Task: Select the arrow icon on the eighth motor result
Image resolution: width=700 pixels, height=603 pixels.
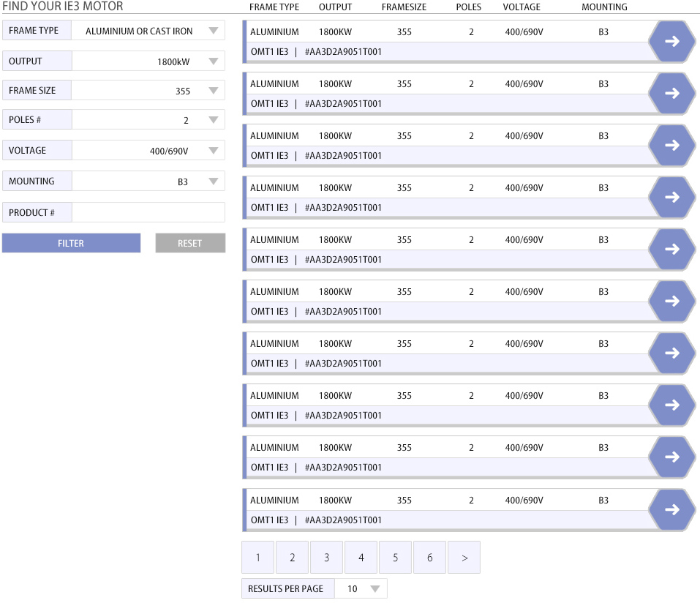Action: tap(671, 404)
